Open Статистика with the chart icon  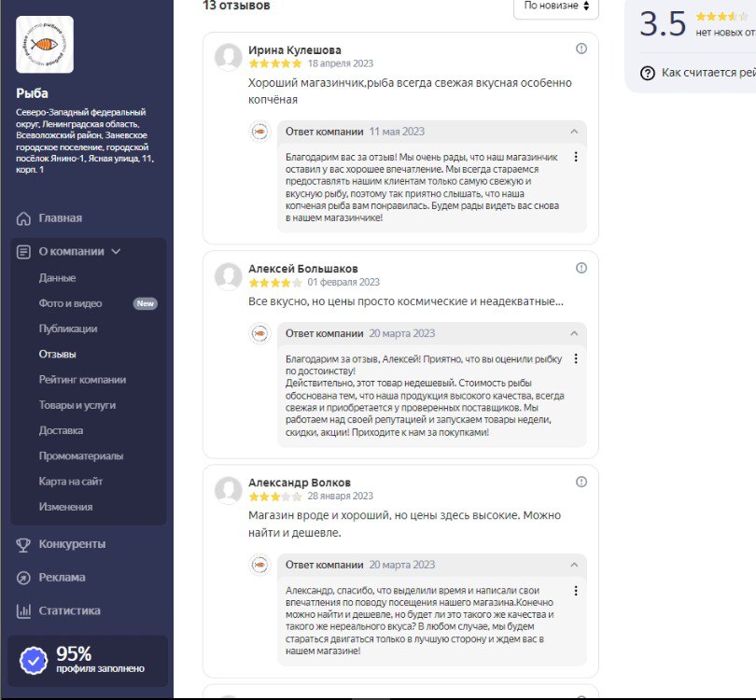(x=69, y=611)
